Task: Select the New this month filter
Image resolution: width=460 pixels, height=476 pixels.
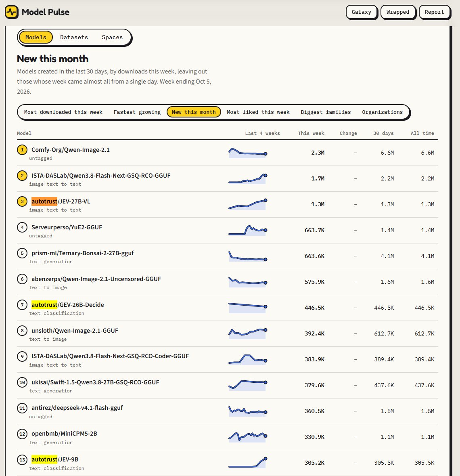Action: (x=194, y=112)
